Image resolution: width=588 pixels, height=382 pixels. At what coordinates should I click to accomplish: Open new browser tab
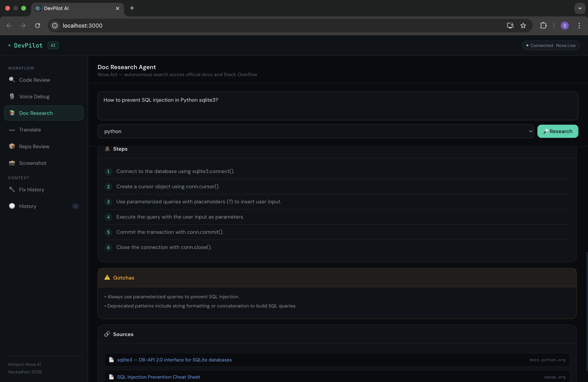click(132, 8)
